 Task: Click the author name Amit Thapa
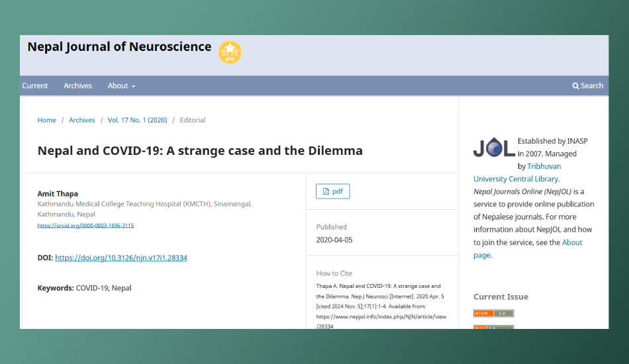(x=58, y=194)
